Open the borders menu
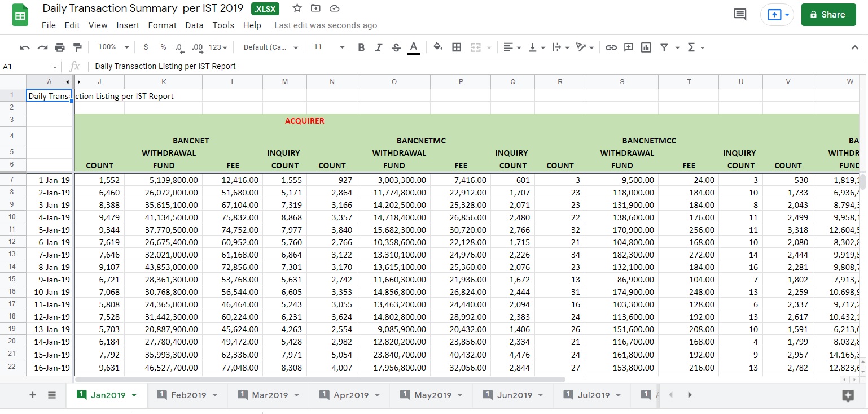868x414 pixels. pos(457,47)
